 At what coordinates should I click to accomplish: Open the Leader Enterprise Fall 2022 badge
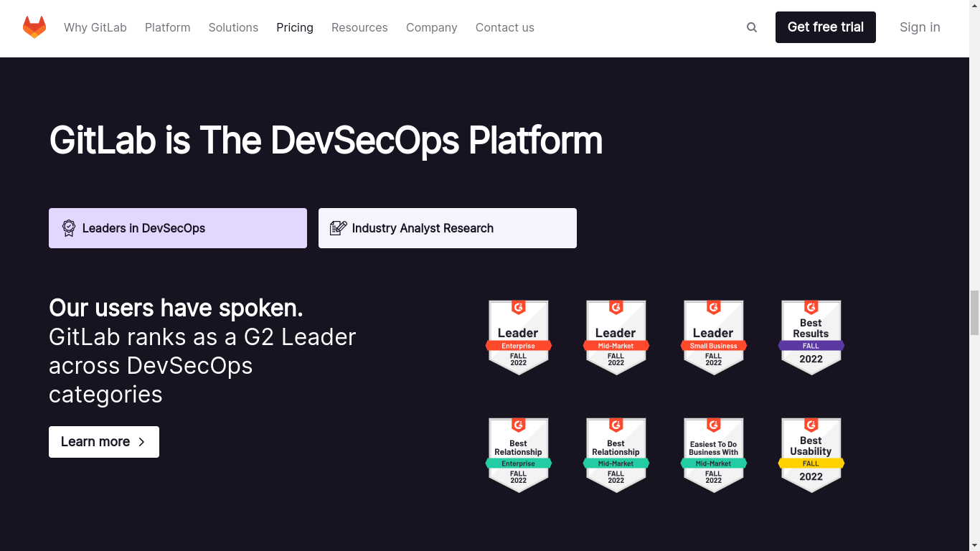pos(519,337)
